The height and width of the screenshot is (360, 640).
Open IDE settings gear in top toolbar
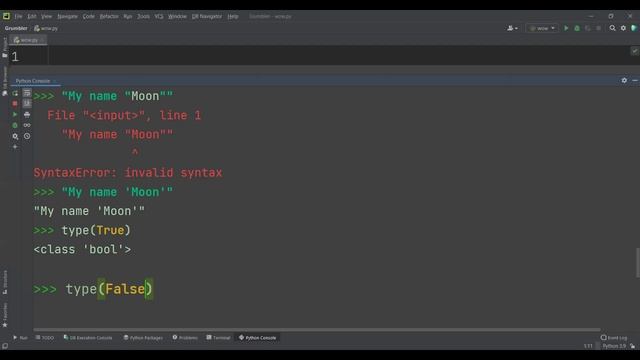tap(623, 28)
